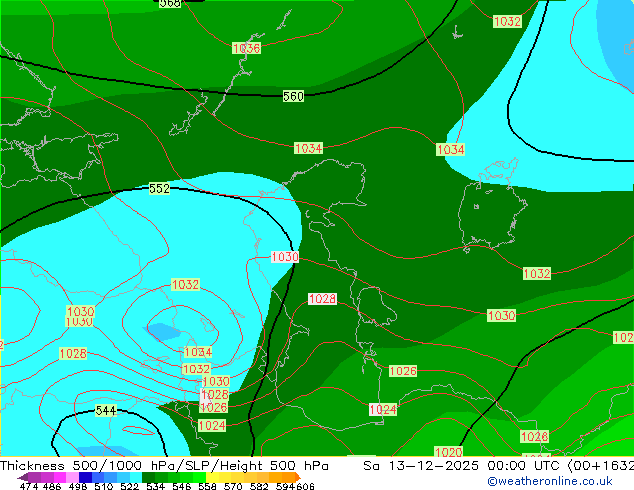This screenshot has height=490, width=634.
Task: Click the 486 legend value
Action: coord(52,486)
